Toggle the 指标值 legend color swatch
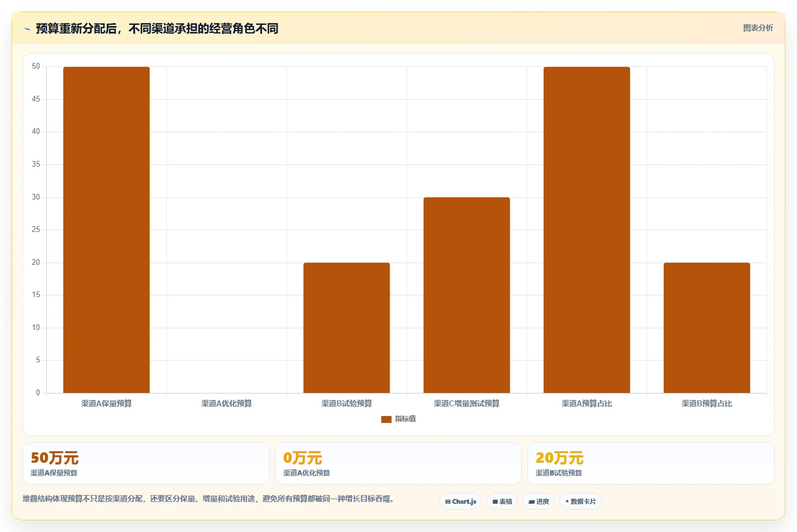Image resolution: width=797 pixels, height=532 pixels. pos(386,419)
